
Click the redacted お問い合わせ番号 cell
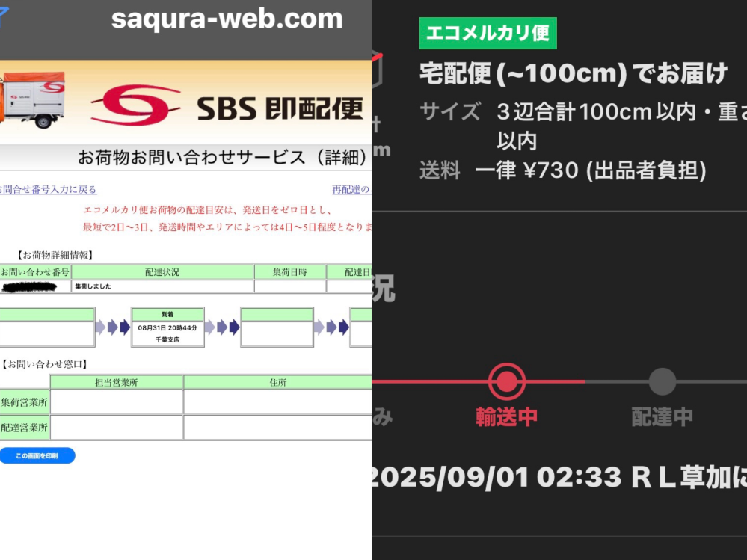35,286
